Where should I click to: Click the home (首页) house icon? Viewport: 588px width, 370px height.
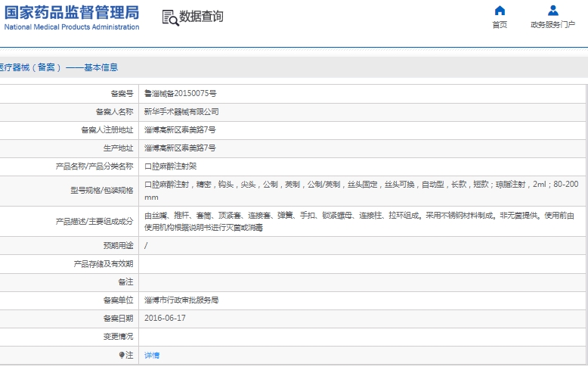click(x=500, y=10)
